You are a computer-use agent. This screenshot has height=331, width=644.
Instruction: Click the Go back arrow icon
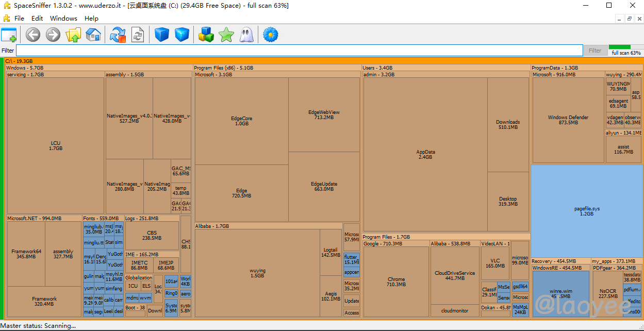coord(33,35)
